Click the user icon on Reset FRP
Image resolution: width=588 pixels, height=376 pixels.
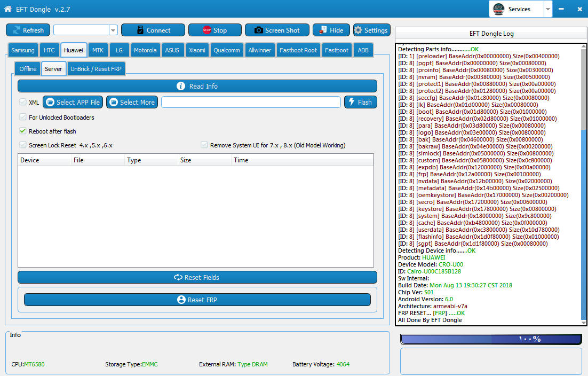coord(181,300)
